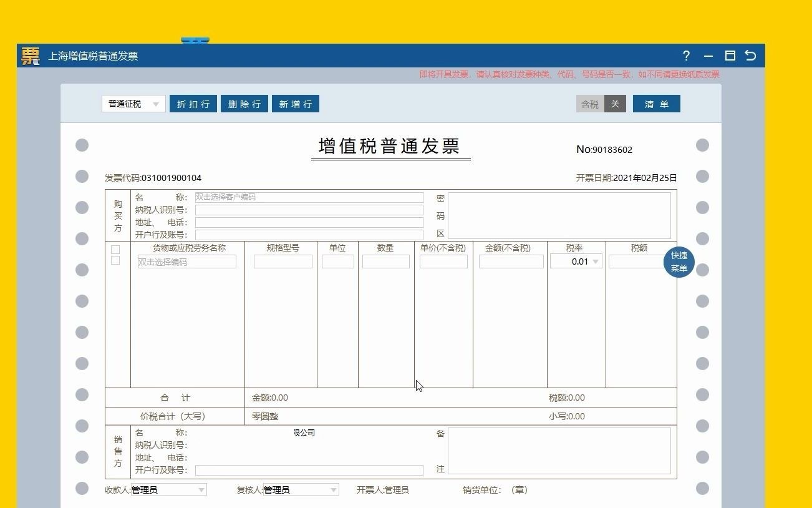Click the 增值税普通发票 heading
Image resolution: width=812 pixels, height=508 pixels.
pyautogui.click(x=390, y=146)
